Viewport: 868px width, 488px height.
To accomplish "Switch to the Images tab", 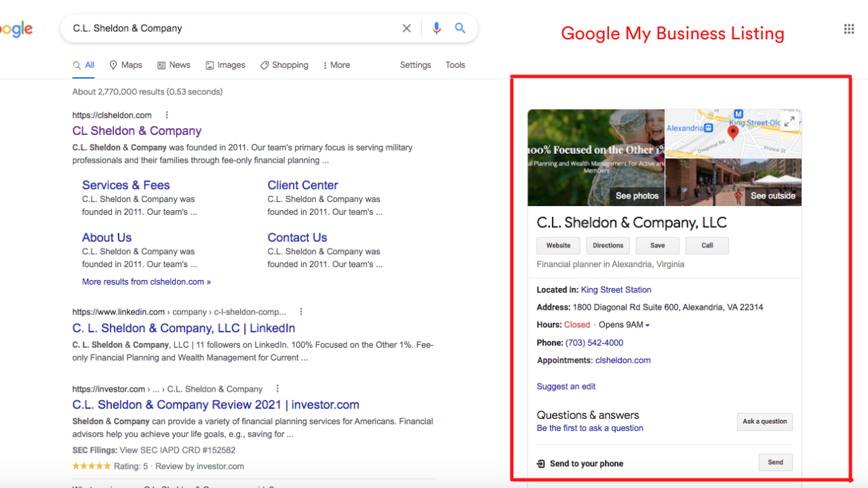I will 225,65.
